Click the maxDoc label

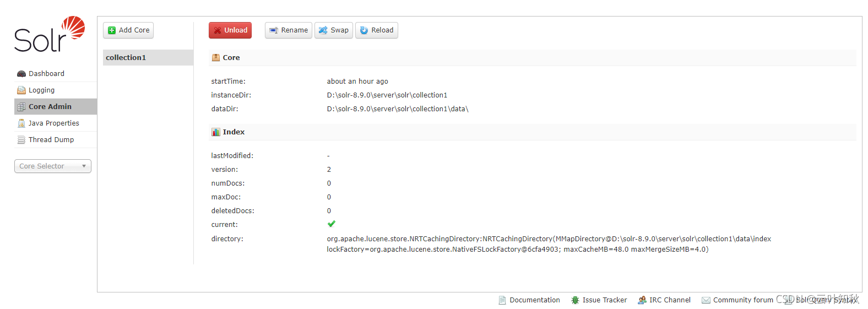pos(226,197)
